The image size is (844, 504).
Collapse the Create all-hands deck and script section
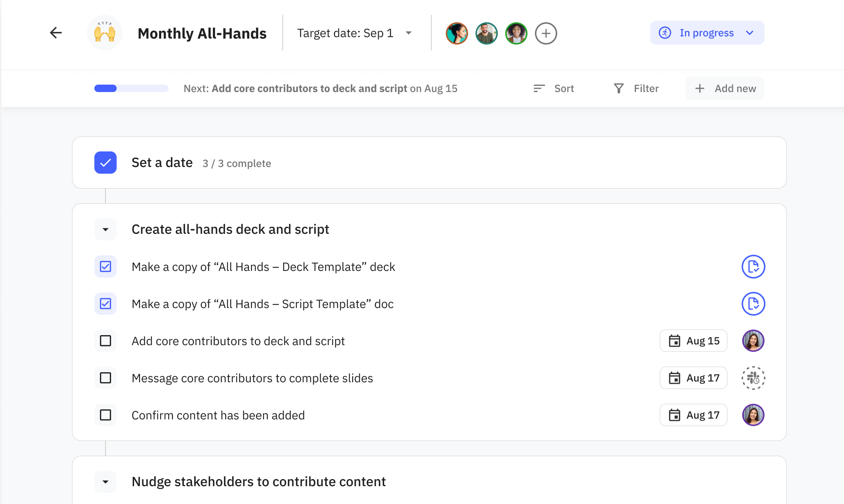105,229
